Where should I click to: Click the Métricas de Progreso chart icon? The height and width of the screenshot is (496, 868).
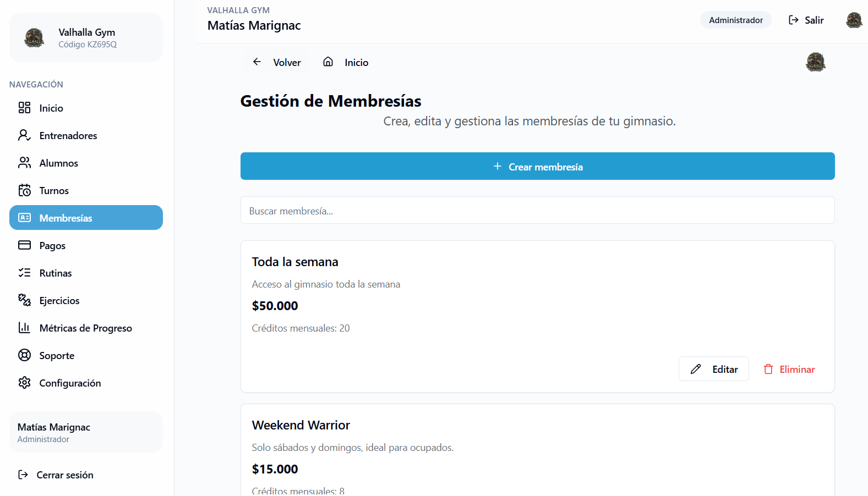pyautogui.click(x=25, y=328)
